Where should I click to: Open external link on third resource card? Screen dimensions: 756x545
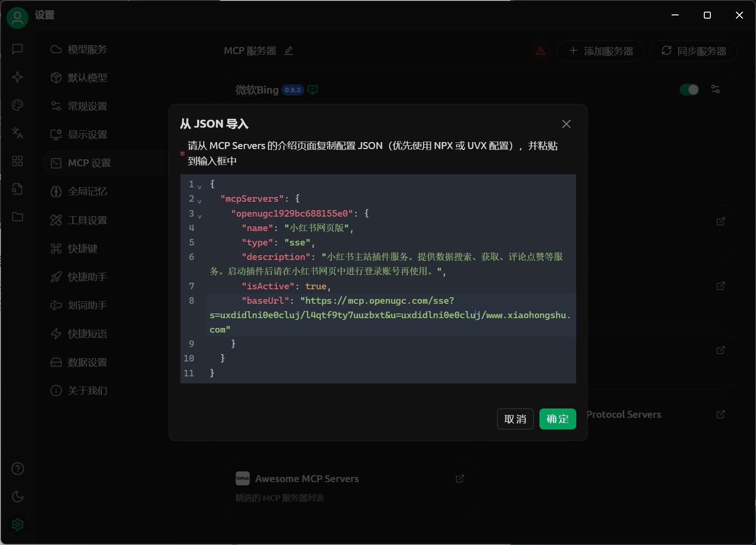721,350
